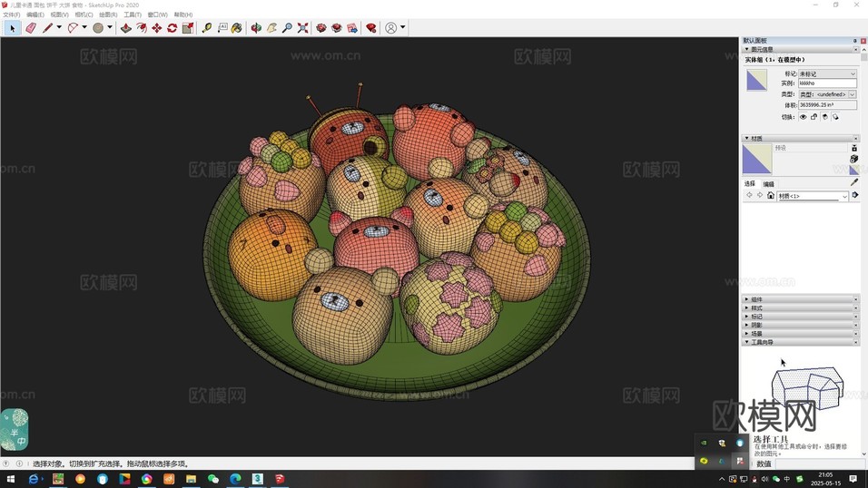Viewport: 868px width, 488px height.
Task: Open Windows Start menu
Action: [x=10, y=479]
